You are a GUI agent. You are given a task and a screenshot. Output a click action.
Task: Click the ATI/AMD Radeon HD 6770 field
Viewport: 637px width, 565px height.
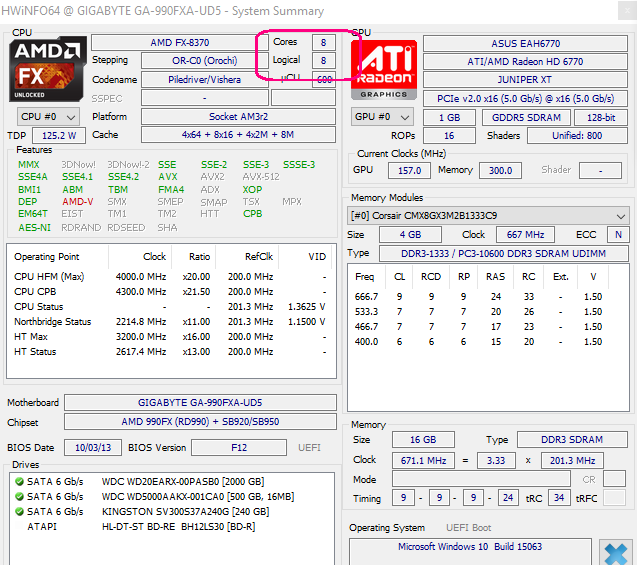click(525, 62)
